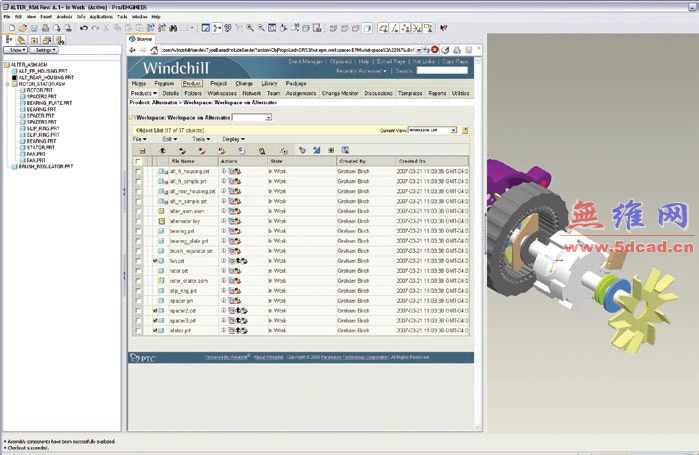Open the Analysis menu in menu bar
The height and width of the screenshot is (455, 699).
pyautogui.click(x=64, y=16)
